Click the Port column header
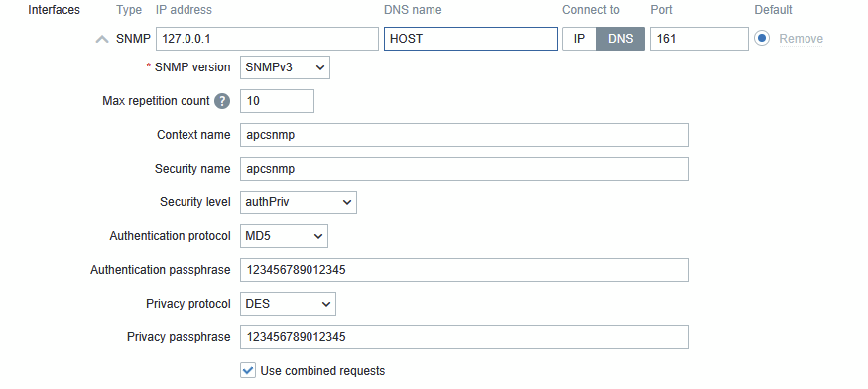 click(x=661, y=10)
